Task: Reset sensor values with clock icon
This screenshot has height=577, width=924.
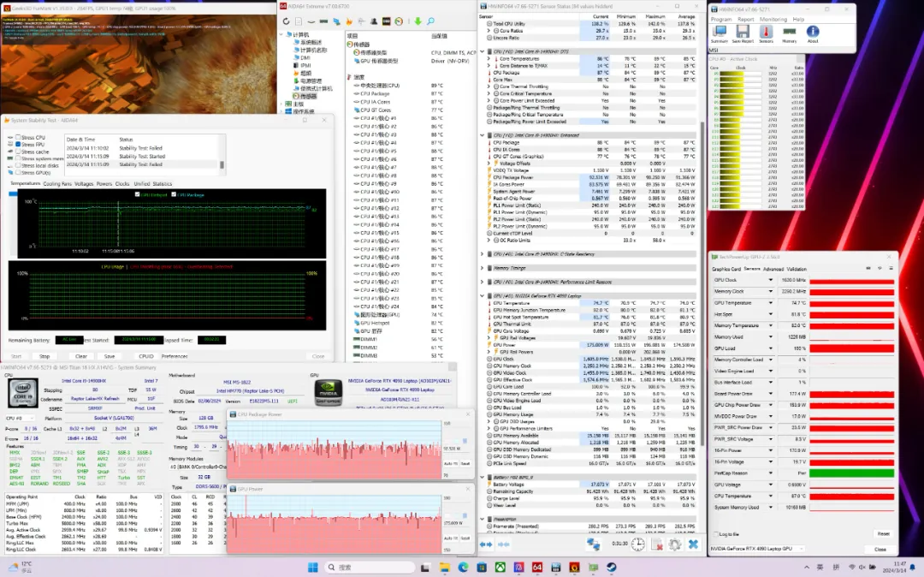Action: (638, 544)
